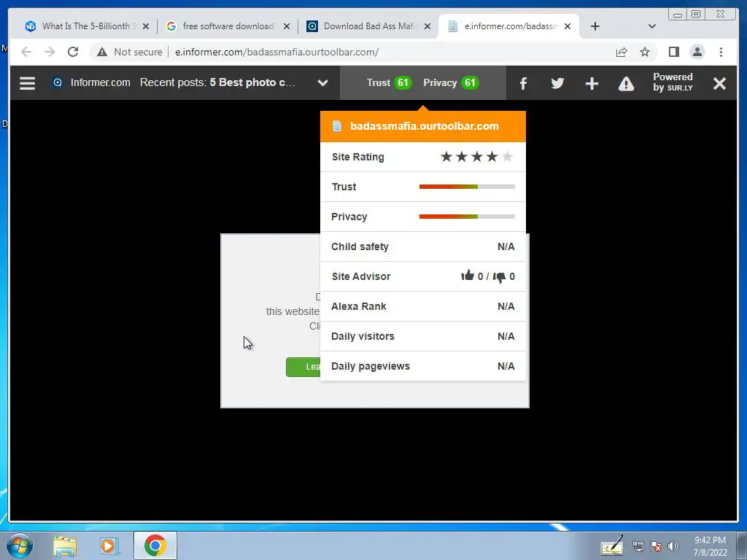Open the tab search dropdown arrow
This screenshot has height=560, width=747.
pyautogui.click(x=652, y=26)
